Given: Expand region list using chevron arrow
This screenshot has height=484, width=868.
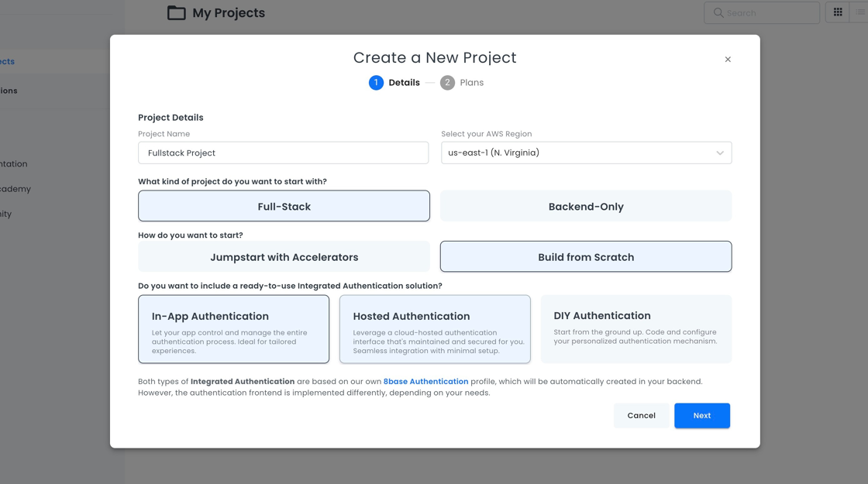Looking at the screenshot, I should point(720,153).
